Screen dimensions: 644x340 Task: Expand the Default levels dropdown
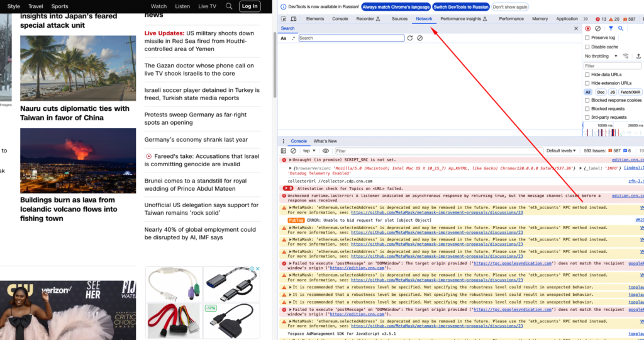coord(561,151)
